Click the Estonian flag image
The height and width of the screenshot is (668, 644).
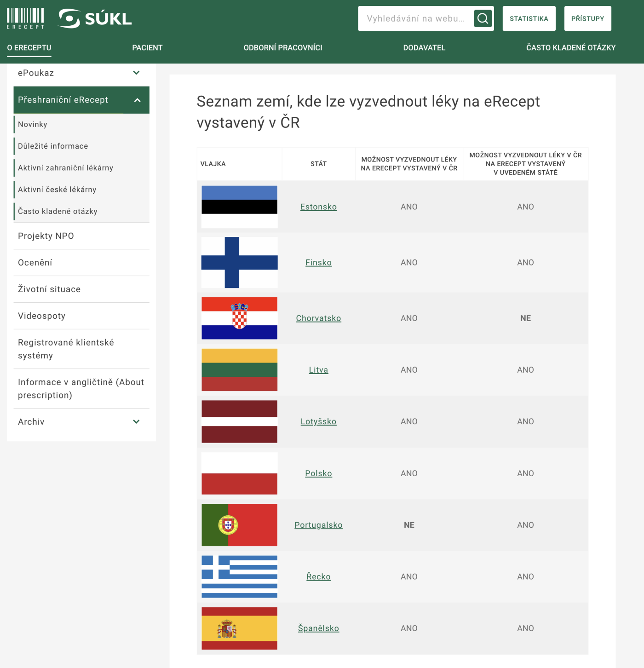pos(239,207)
